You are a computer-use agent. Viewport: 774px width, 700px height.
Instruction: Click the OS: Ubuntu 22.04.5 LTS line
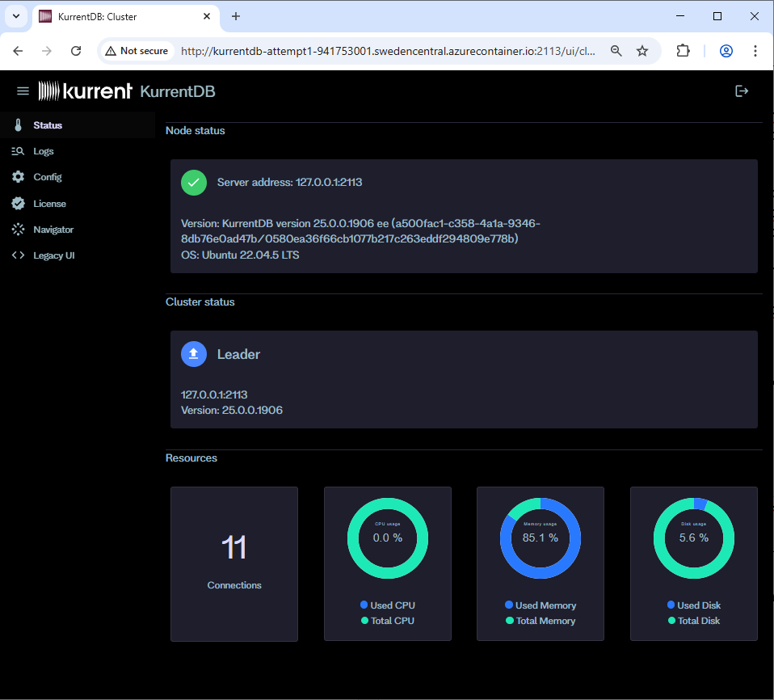tap(240, 255)
